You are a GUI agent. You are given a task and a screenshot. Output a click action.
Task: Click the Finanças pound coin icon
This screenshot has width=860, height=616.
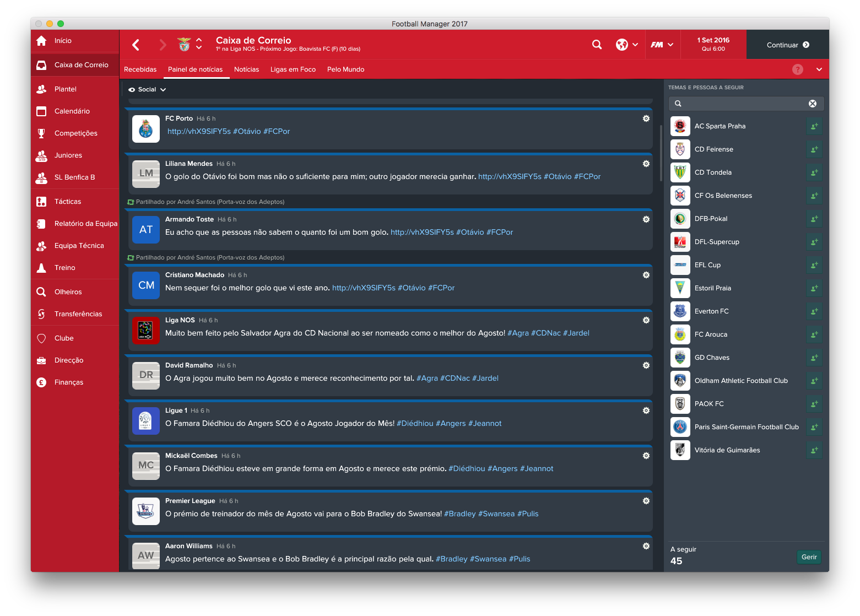pyautogui.click(x=41, y=382)
